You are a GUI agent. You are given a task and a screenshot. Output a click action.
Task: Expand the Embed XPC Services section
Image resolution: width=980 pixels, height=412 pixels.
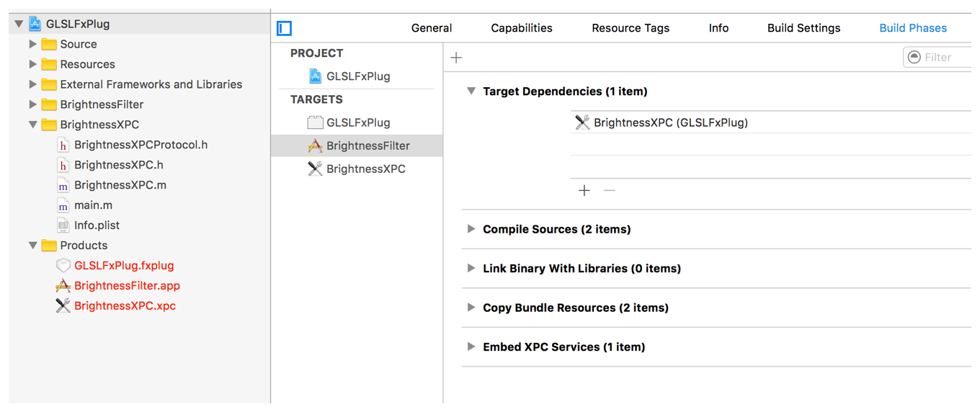click(471, 346)
